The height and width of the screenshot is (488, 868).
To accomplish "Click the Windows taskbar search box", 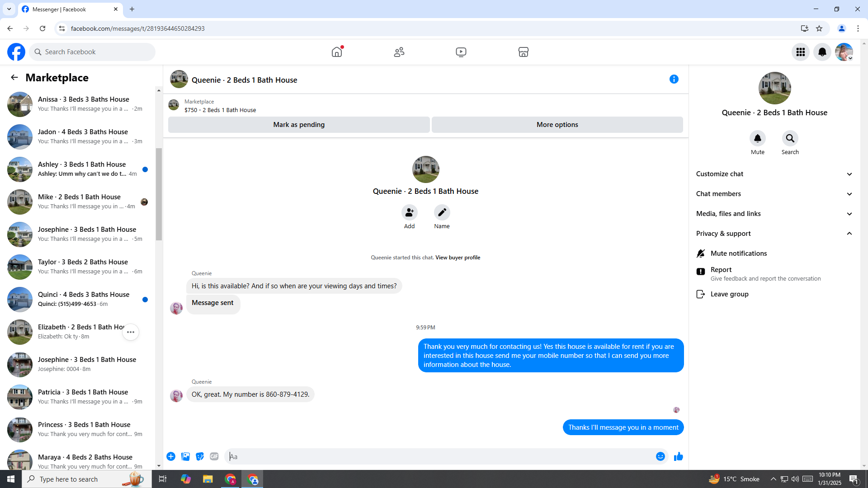I will 86,479.
